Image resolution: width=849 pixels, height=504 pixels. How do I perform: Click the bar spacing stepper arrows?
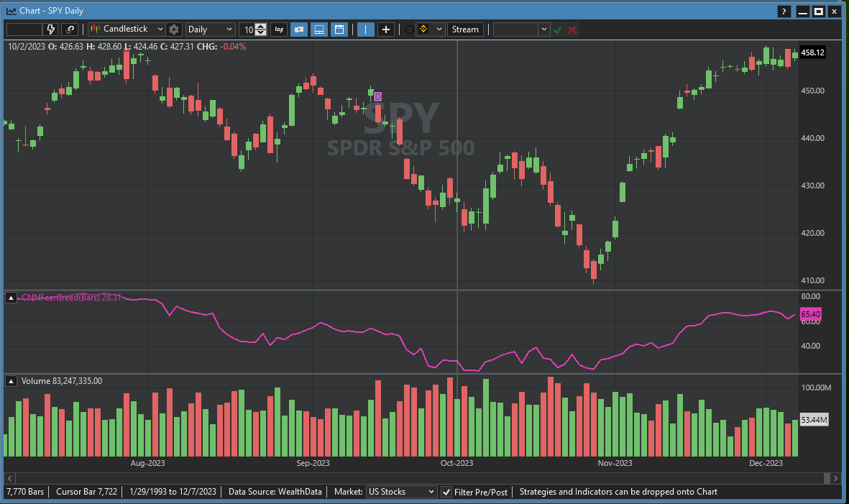[x=260, y=29]
